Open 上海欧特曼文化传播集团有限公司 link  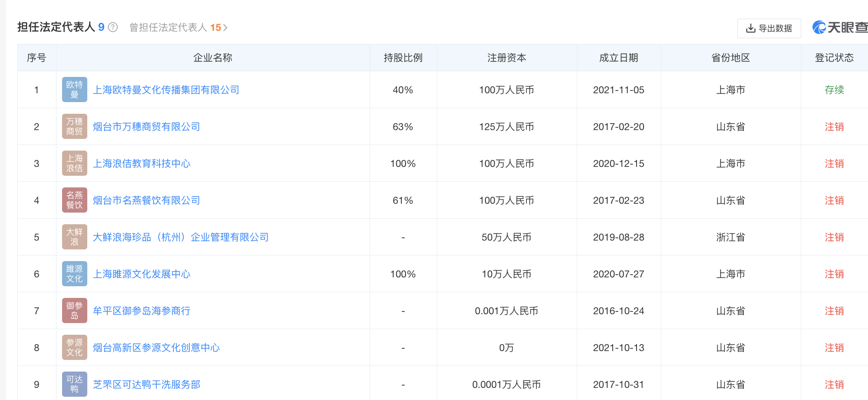coord(166,90)
